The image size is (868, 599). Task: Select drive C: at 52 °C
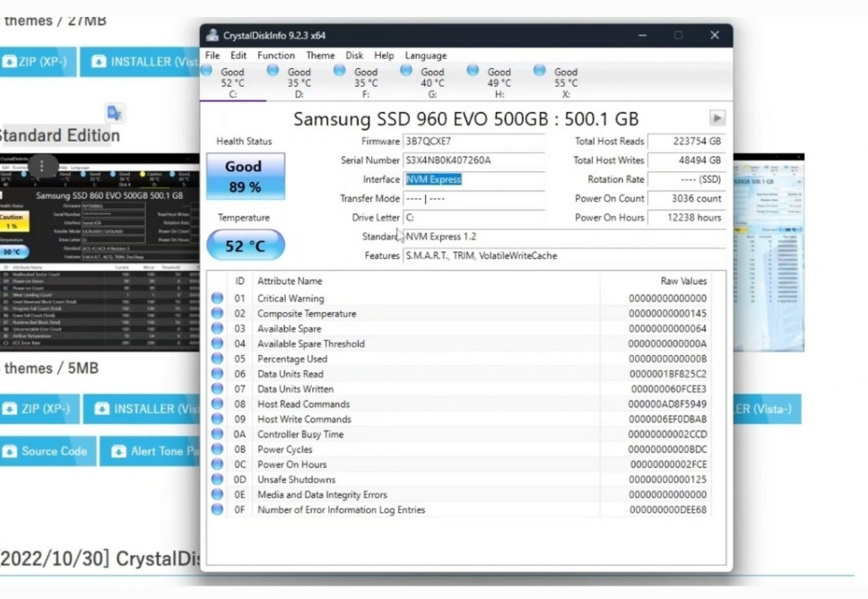click(231, 82)
